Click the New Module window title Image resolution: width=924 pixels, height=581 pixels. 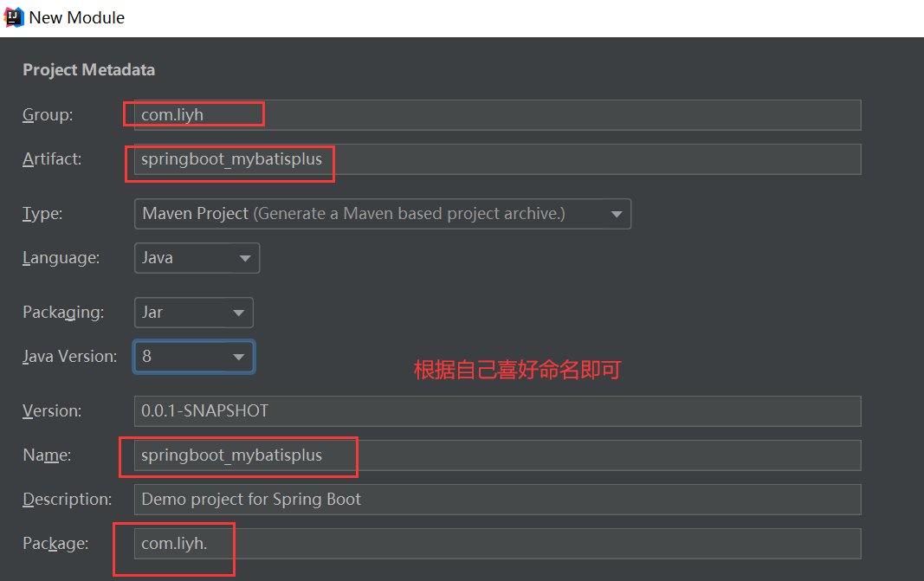[x=76, y=17]
